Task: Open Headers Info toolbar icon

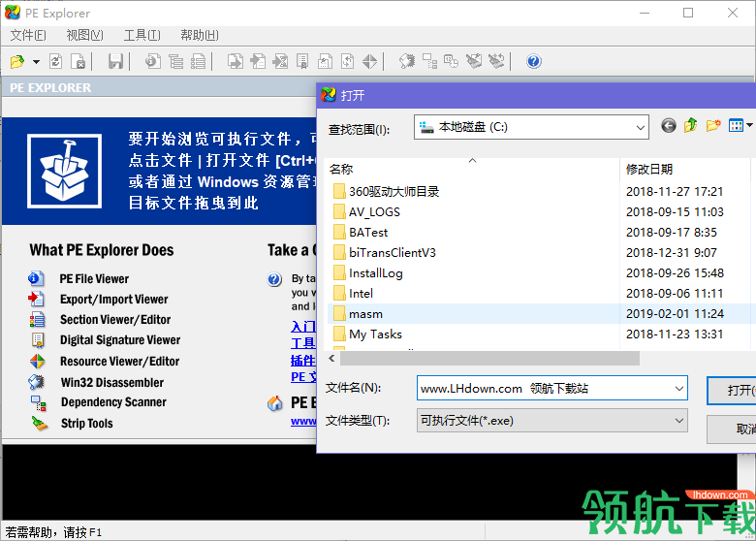Action: (x=153, y=61)
